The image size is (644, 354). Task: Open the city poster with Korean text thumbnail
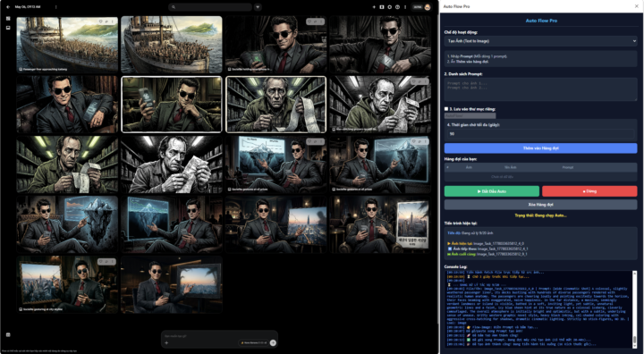tap(380, 224)
